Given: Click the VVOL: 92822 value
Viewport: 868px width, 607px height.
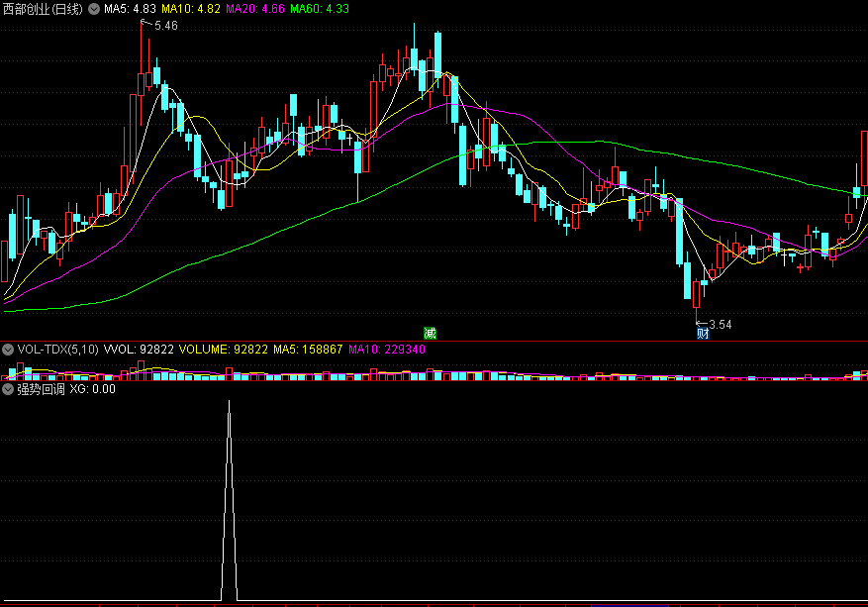Looking at the screenshot, I should tap(139, 350).
